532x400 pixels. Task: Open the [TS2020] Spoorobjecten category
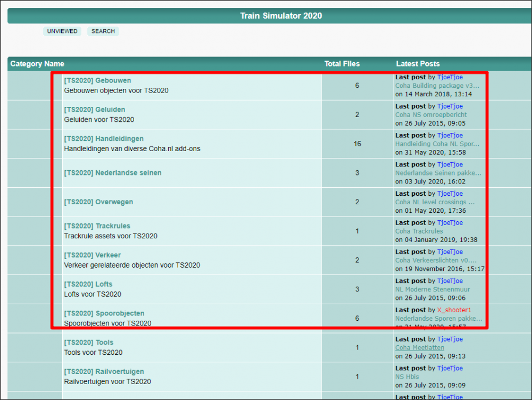tap(104, 313)
